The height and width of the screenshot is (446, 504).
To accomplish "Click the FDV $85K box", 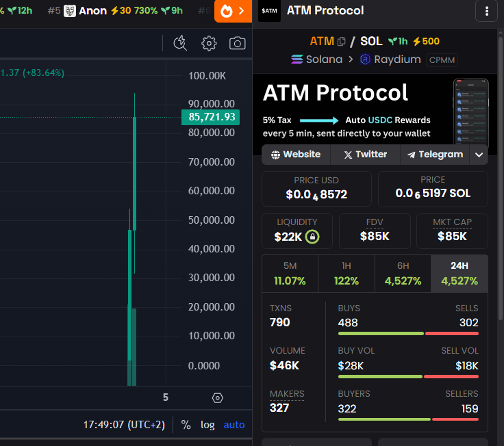I will click(375, 231).
